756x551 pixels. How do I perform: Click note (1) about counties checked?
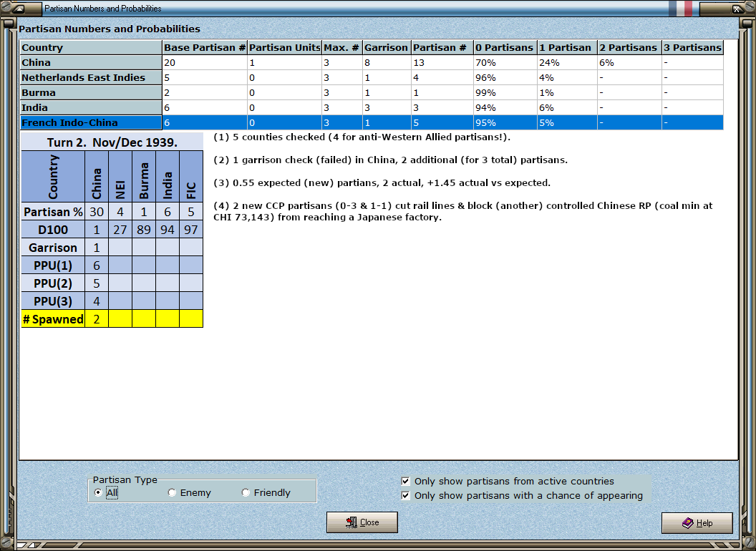pyautogui.click(x=362, y=137)
